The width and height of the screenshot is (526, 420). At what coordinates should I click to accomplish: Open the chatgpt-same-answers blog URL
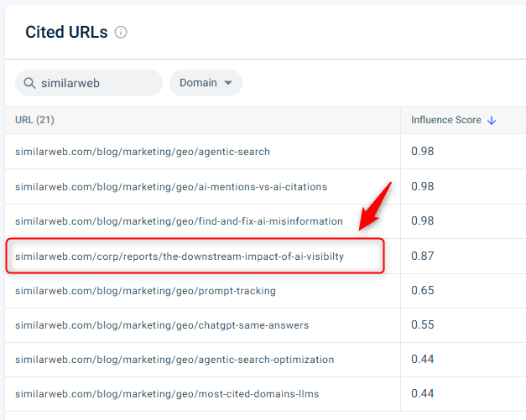click(x=162, y=325)
